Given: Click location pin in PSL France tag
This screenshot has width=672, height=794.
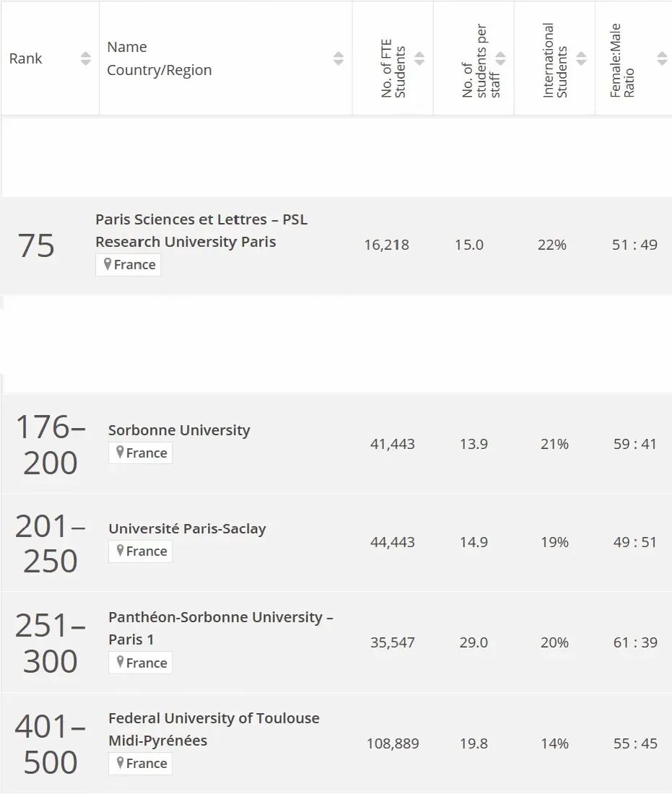Looking at the screenshot, I should click(x=108, y=263).
